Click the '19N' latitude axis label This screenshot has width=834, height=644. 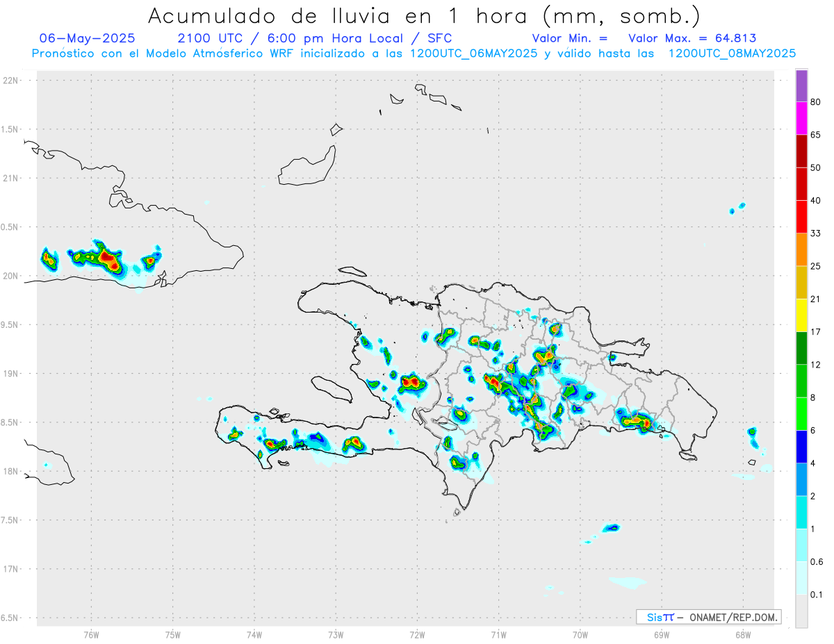10,374
